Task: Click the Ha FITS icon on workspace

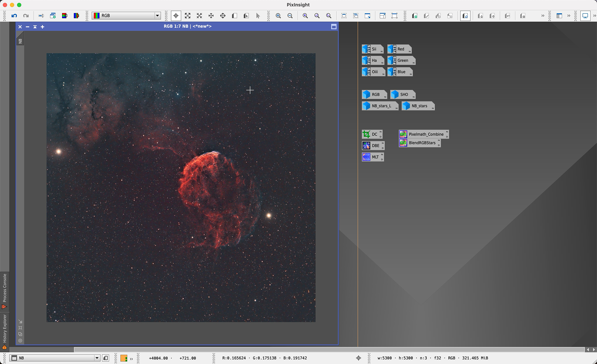Action: pyautogui.click(x=373, y=60)
